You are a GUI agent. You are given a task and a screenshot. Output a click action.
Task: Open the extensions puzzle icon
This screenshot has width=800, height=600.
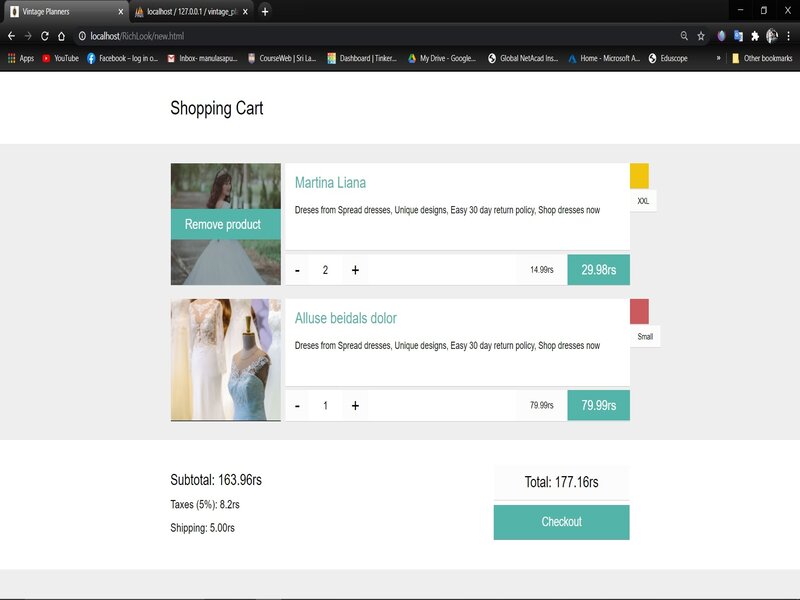(x=755, y=36)
